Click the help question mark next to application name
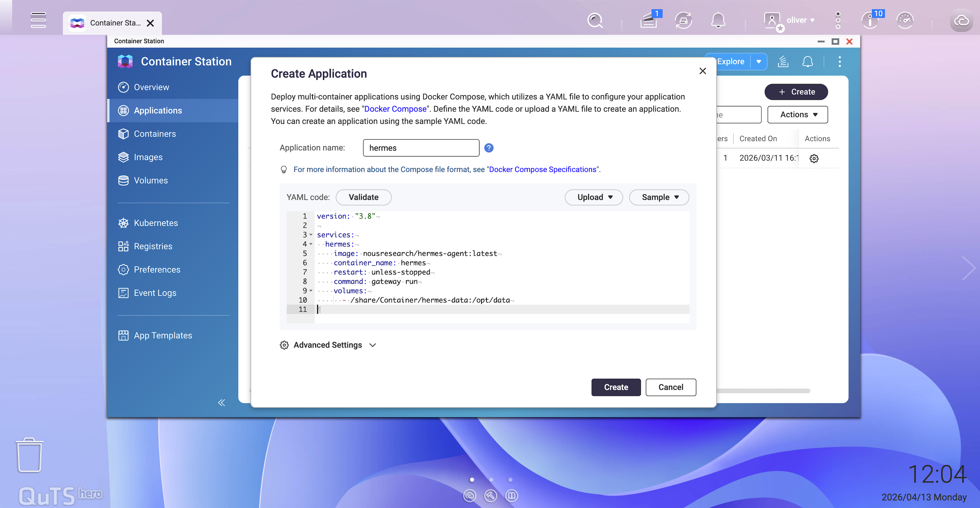The width and height of the screenshot is (980, 508). point(489,148)
